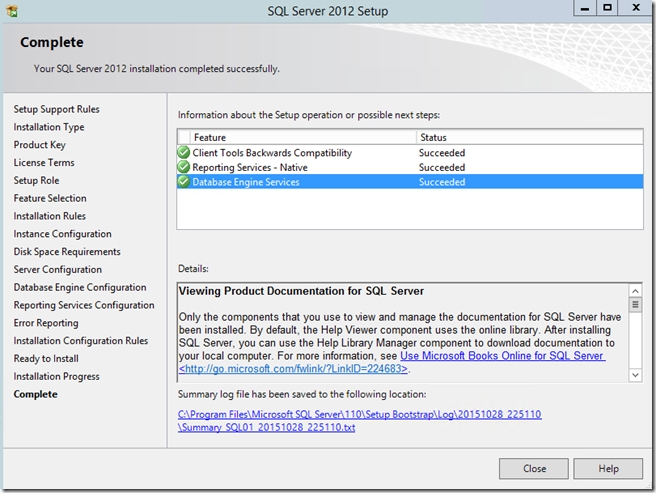This screenshot has height=493, width=656.
Task: Click the Viewing Product Documentation heading
Action: tap(301, 291)
